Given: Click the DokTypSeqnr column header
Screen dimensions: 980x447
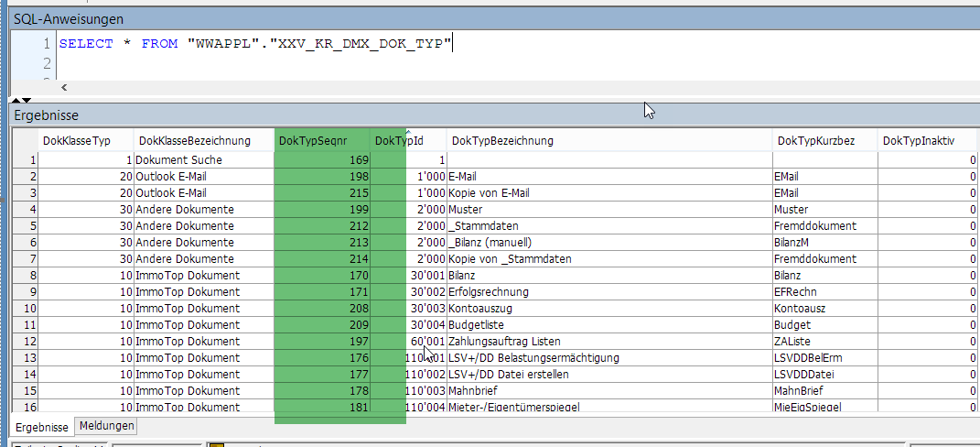Looking at the screenshot, I should click(x=322, y=141).
